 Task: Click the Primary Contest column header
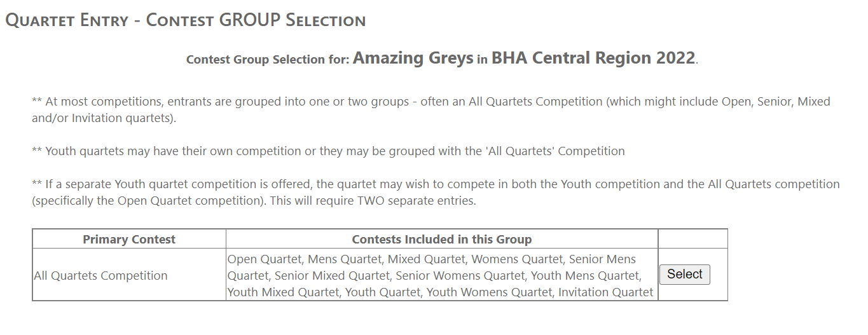tap(129, 240)
